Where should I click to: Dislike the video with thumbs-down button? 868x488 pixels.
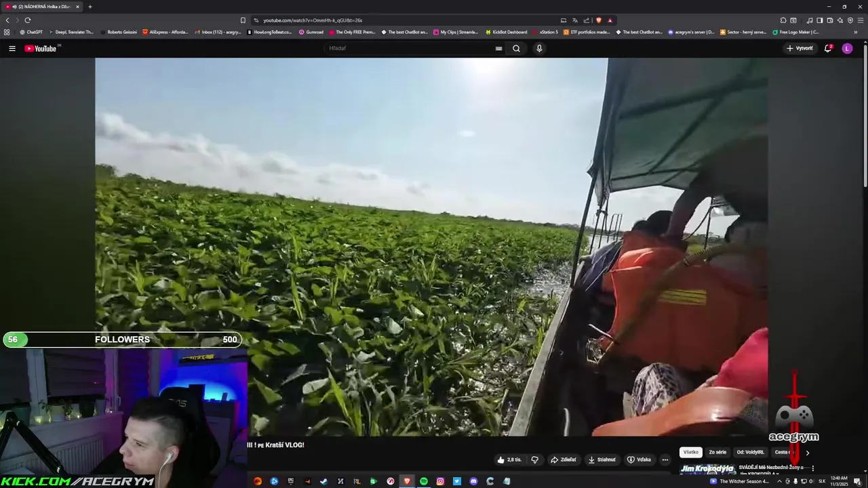pyautogui.click(x=534, y=460)
